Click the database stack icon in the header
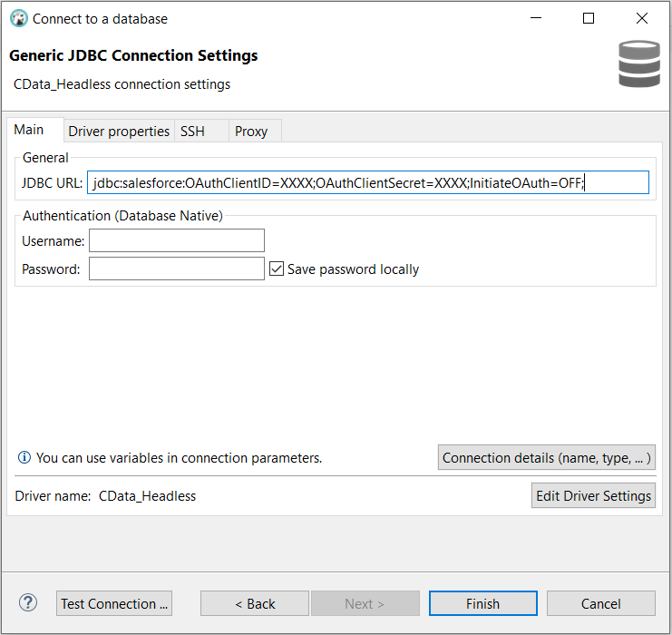 tap(639, 64)
